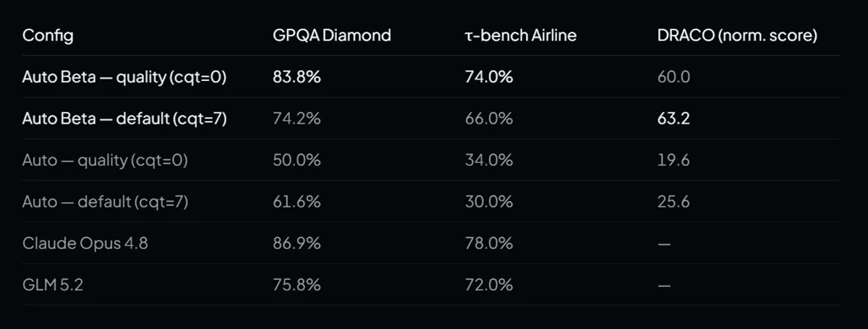The width and height of the screenshot is (868, 329).
Task: Click the DRACO (norm. score) header
Action: click(736, 35)
